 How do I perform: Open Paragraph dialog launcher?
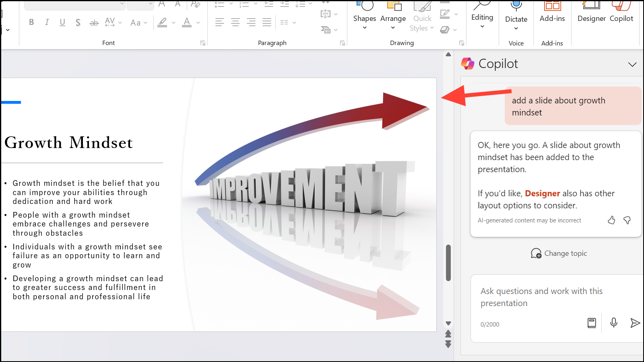coord(343,43)
